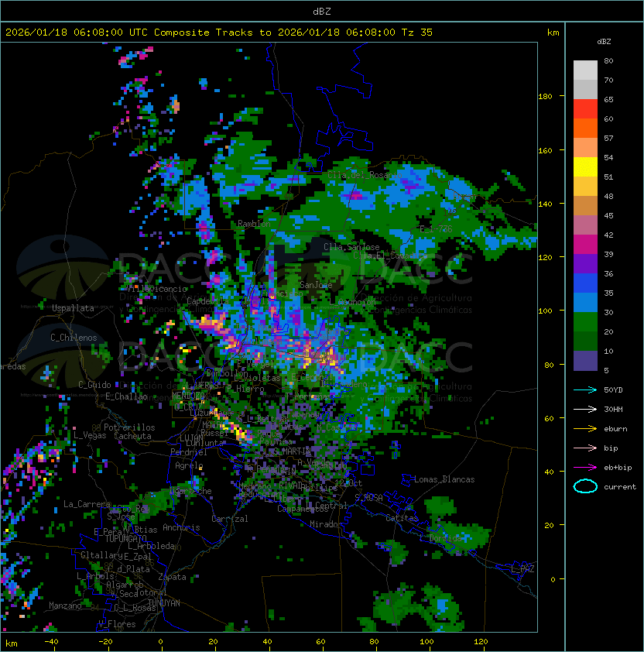Click the cyan 'current' ellipse symbol
Image resolution: width=644 pixels, height=652 pixels.
coord(585,486)
